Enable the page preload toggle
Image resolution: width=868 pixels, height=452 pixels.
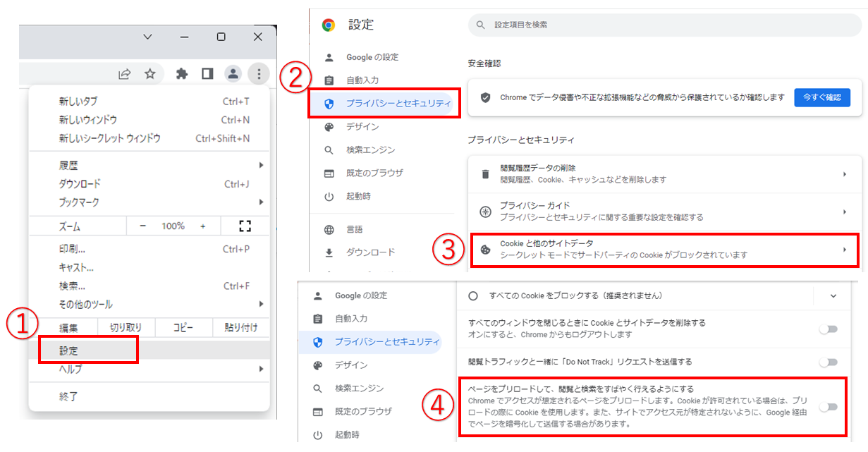tap(827, 407)
